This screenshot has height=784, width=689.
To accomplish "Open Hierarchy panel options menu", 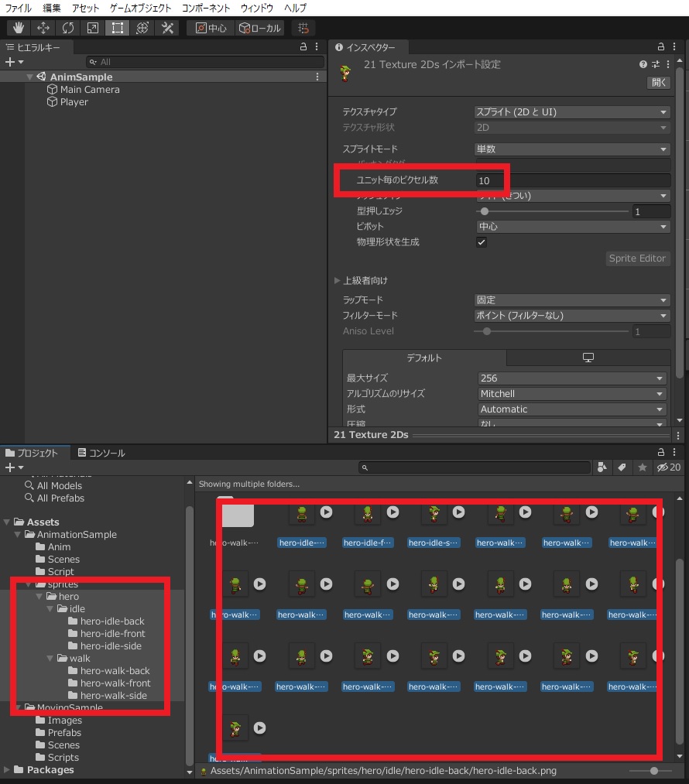I will pos(317,47).
